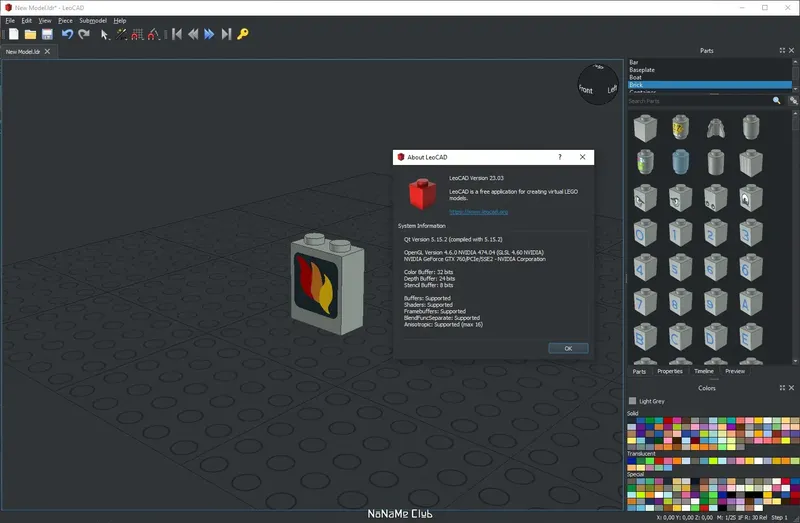Open a model with the folder icon
Screen dimensions: 800x523
click(x=31, y=34)
